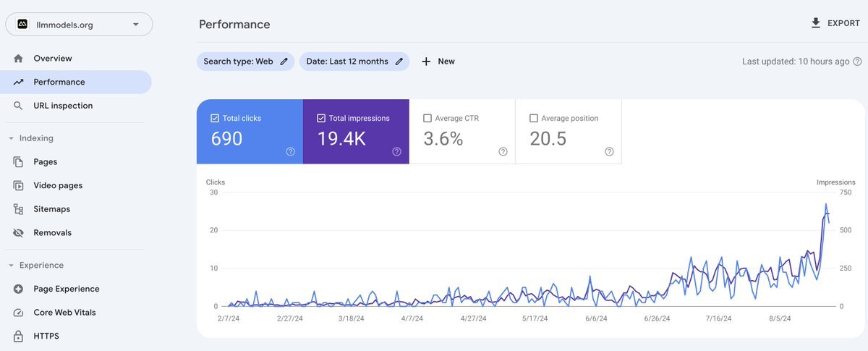Add a New filter

(x=438, y=62)
